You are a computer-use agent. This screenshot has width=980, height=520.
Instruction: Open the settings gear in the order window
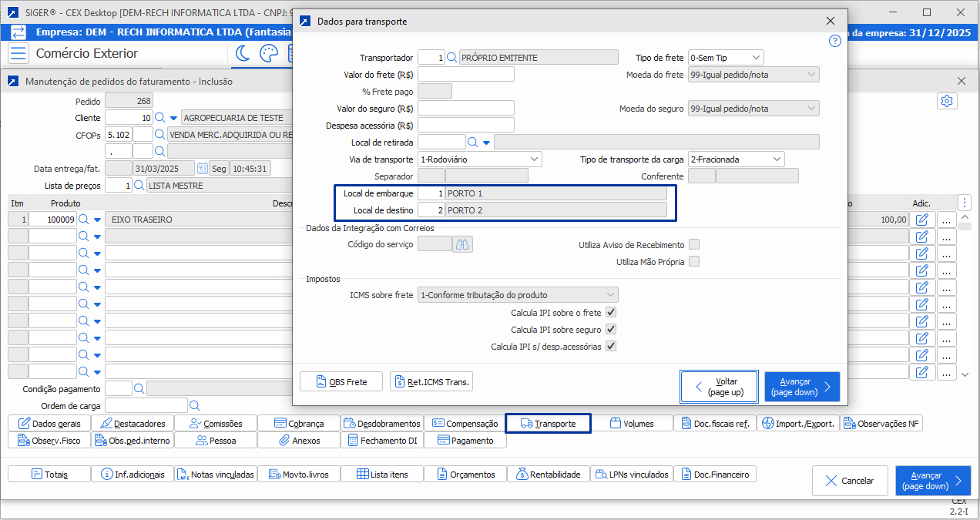(947, 102)
